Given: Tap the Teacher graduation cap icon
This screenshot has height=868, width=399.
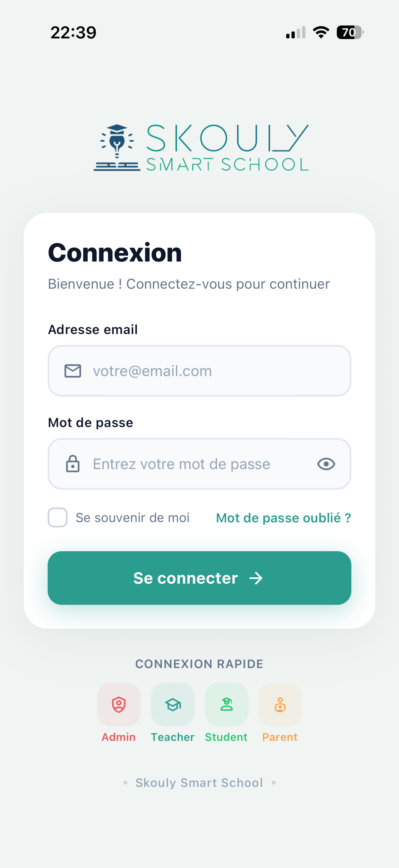Looking at the screenshot, I should click(x=172, y=704).
